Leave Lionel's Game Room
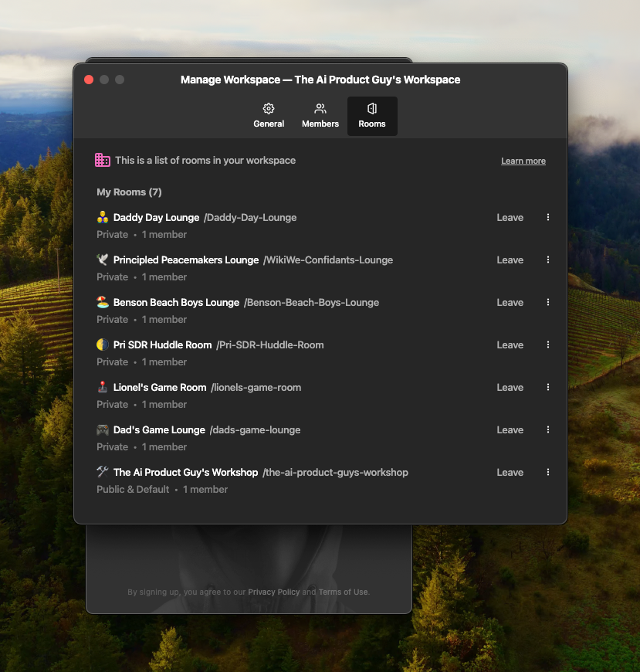 (x=510, y=388)
